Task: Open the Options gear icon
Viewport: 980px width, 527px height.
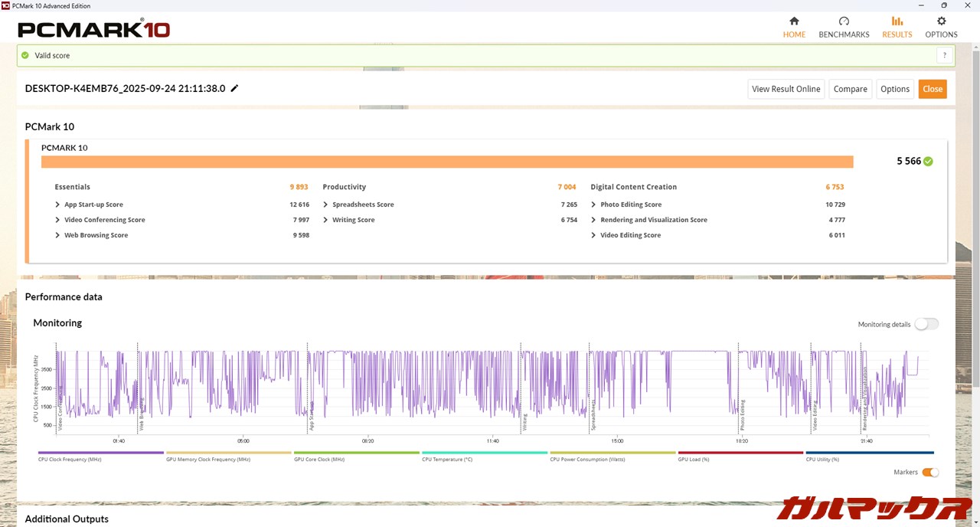Action: point(941,21)
